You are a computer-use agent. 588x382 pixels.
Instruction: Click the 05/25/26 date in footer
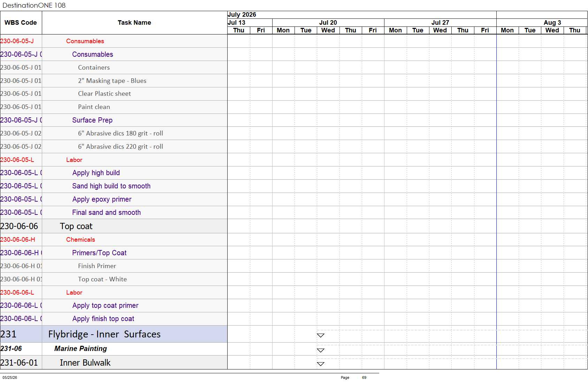coord(10,377)
